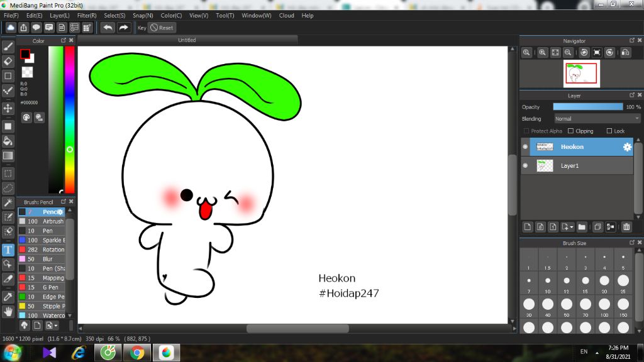
Task: Toggle the Lock checkbox
Action: (609, 131)
